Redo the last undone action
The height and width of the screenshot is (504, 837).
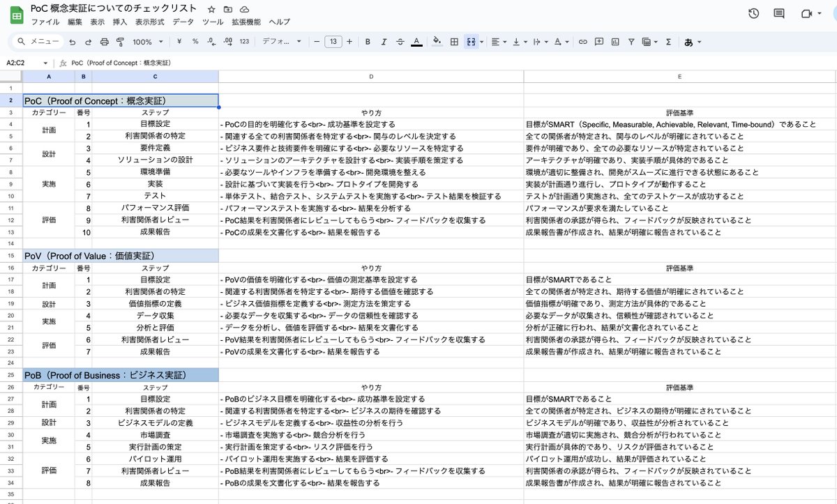88,42
